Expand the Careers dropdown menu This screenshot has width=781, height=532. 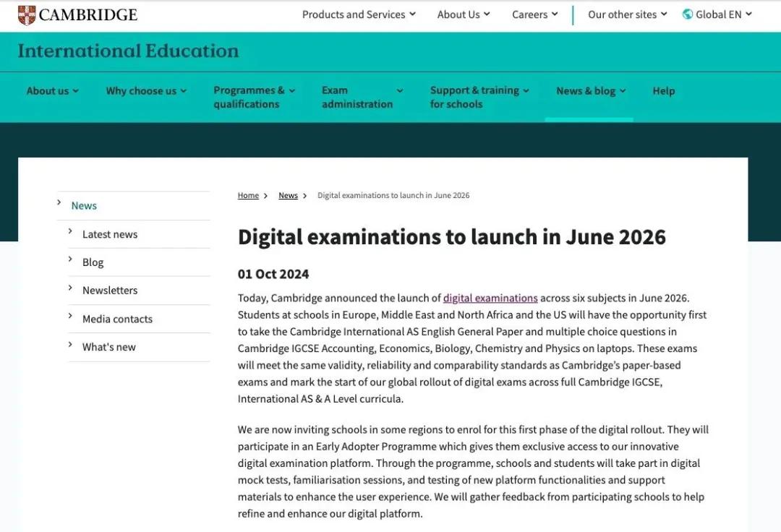coord(534,14)
